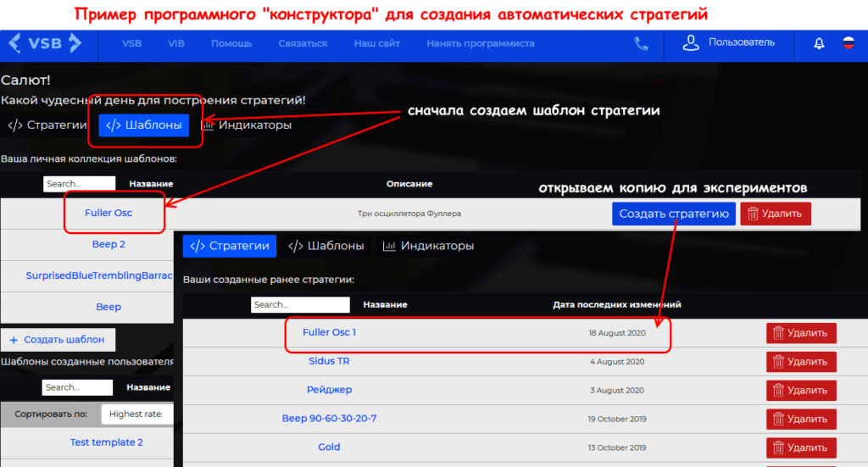Screen dimensions: 868x467
Task: Delete the Fuller Osc template
Action: 776,214
